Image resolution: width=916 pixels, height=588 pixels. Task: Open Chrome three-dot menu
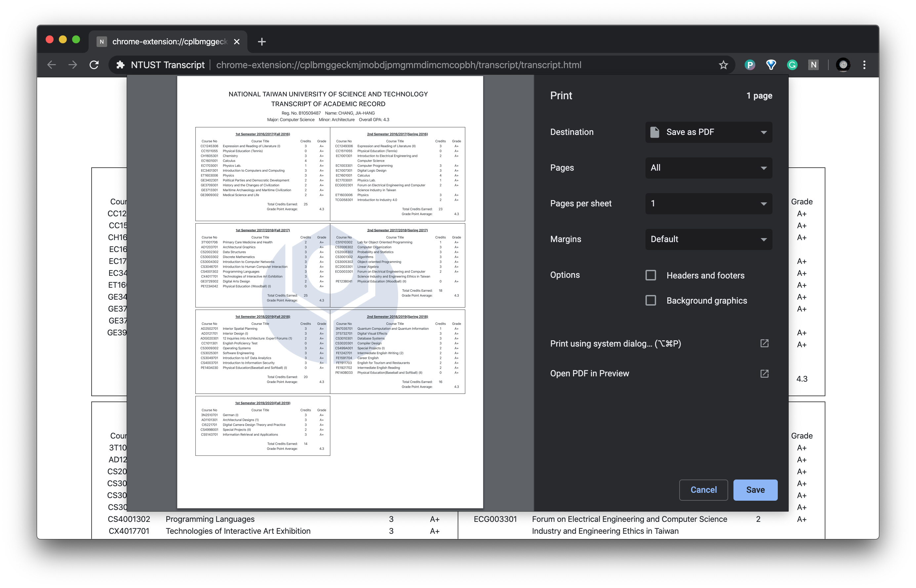[x=864, y=65]
